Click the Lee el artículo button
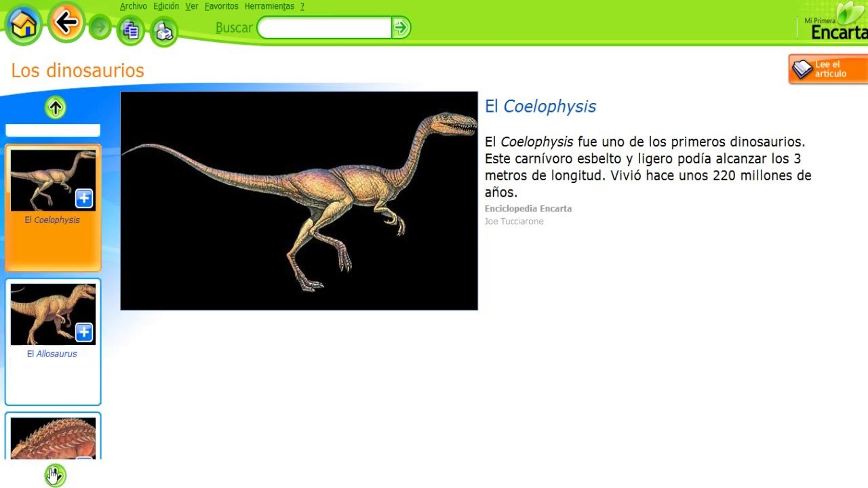868x488 pixels. 828,69
